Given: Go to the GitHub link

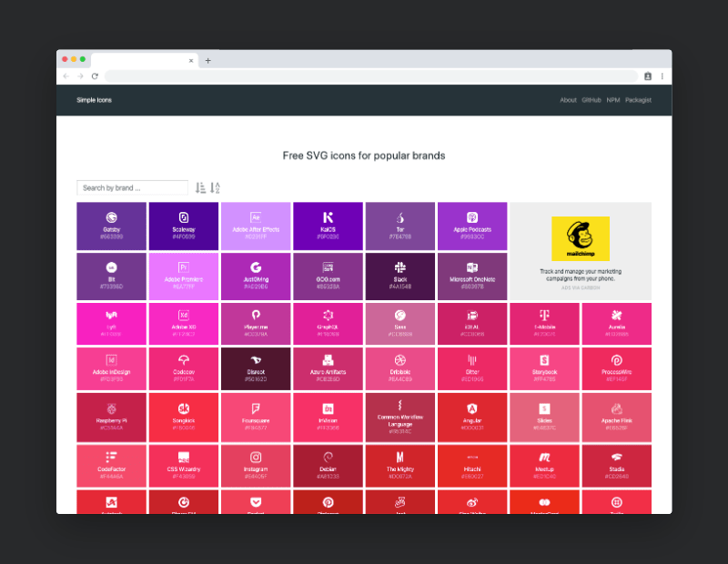Looking at the screenshot, I should pyautogui.click(x=591, y=100).
